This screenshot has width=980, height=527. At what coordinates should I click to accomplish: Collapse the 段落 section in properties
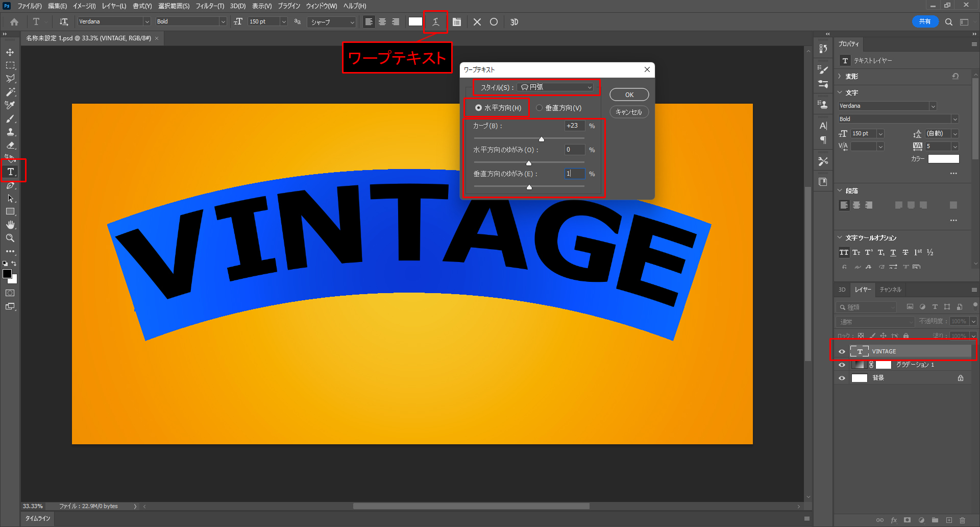[x=840, y=190]
